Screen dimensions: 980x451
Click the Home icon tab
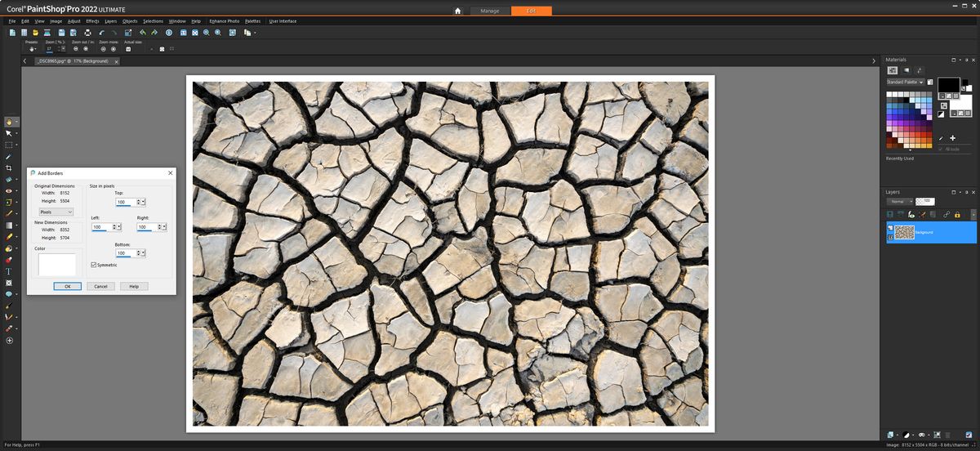pos(457,11)
